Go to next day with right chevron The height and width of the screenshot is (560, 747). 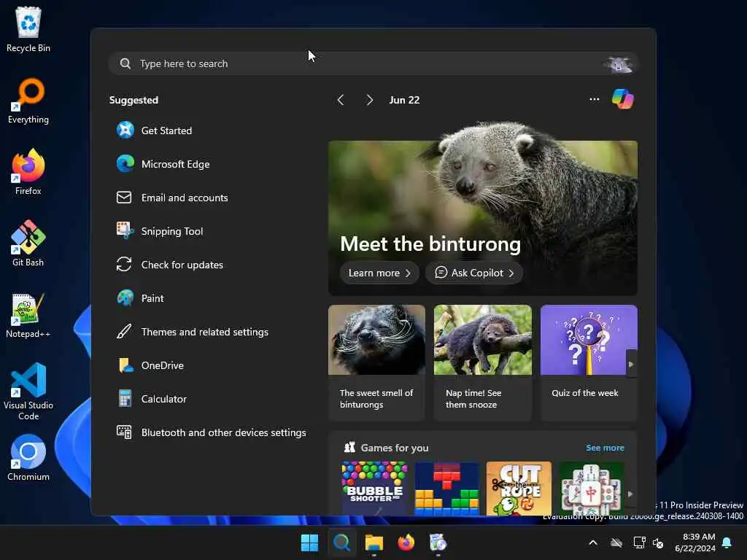pyautogui.click(x=370, y=100)
